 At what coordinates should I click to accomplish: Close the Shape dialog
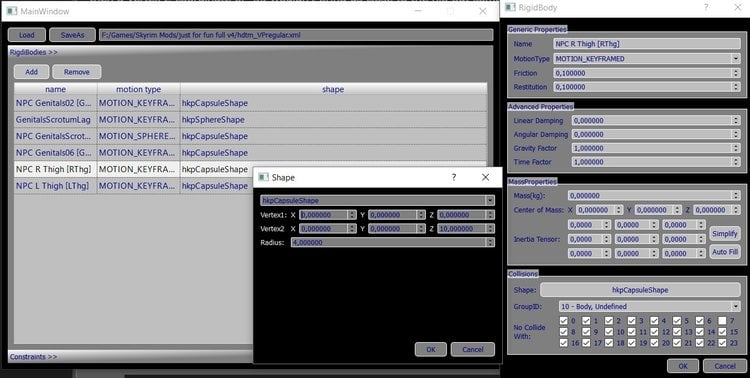pyautogui.click(x=485, y=178)
